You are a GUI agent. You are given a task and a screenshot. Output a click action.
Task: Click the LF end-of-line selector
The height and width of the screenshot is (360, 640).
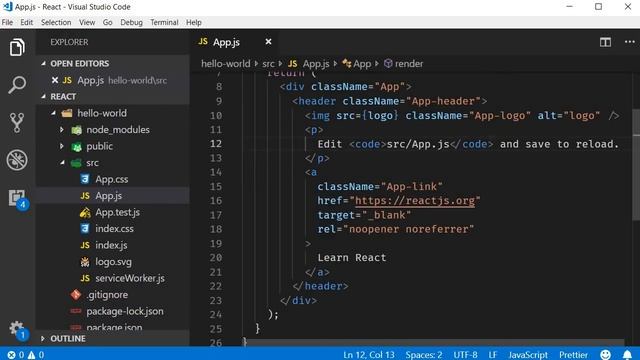tap(493, 355)
